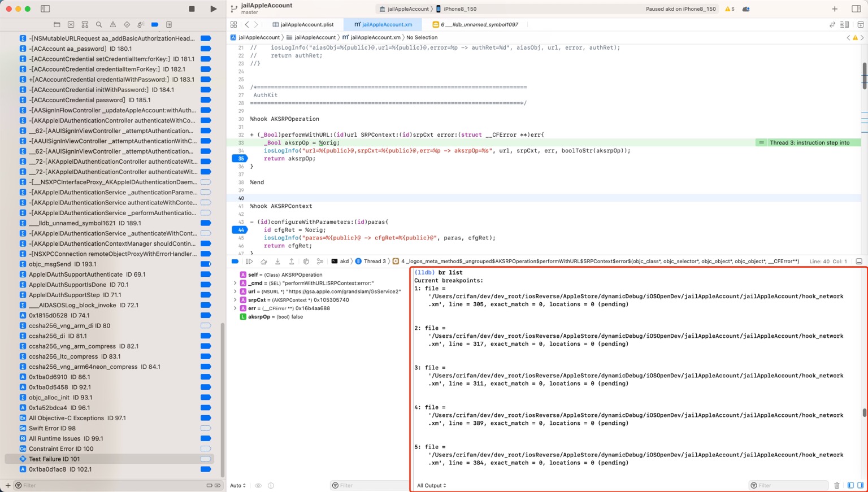The width and height of the screenshot is (868, 492).
Task: Enable the Test Failure breakpoint
Action: pyautogui.click(x=206, y=459)
